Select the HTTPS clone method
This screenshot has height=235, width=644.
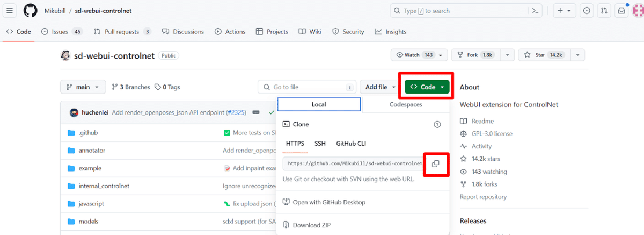pos(295,144)
